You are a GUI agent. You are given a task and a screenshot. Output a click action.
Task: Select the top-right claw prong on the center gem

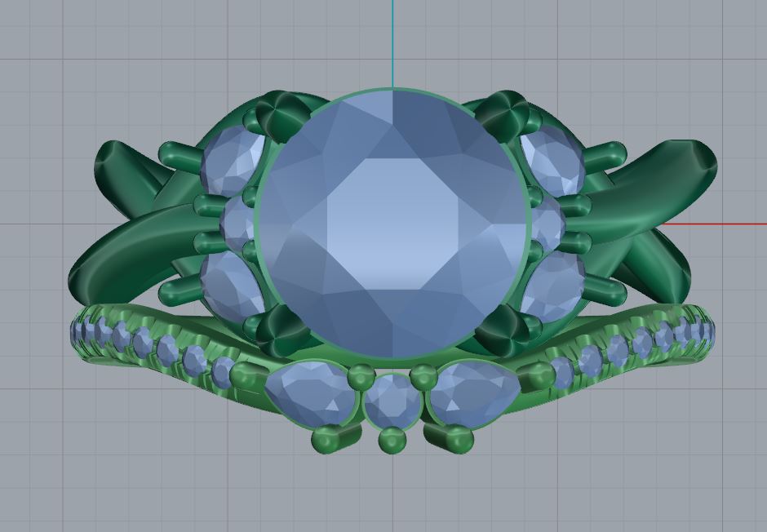pyautogui.click(x=503, y=115)
